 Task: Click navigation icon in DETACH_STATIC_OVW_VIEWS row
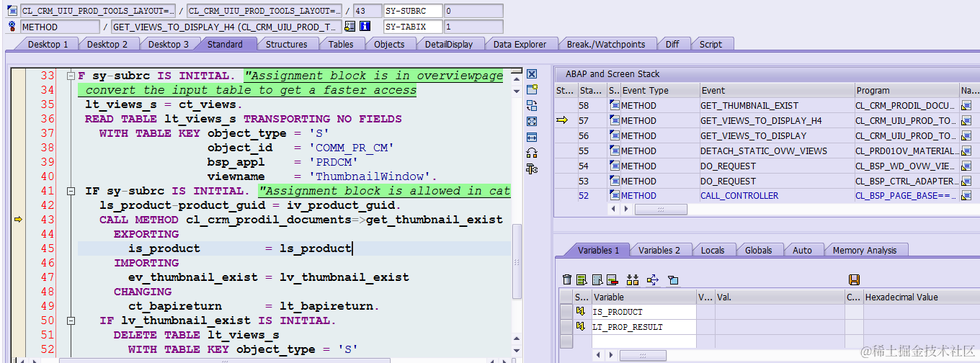tap(966, 151)
